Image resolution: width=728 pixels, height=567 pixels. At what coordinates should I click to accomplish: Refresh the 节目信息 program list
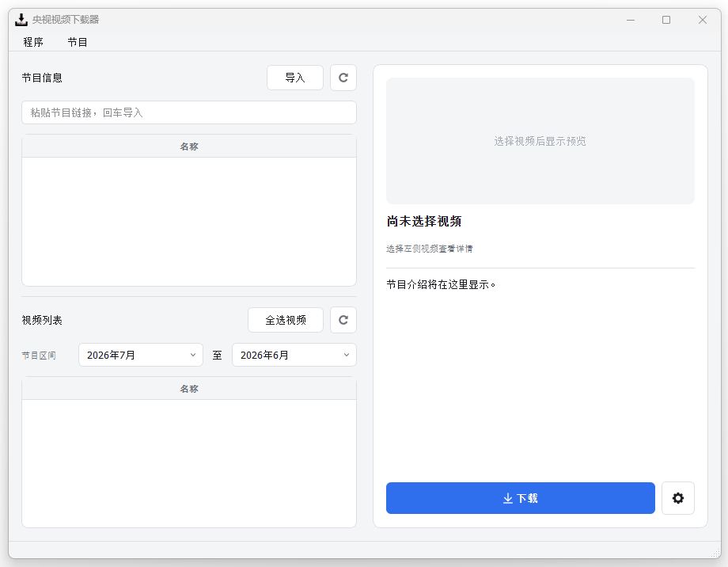point(343,78)
